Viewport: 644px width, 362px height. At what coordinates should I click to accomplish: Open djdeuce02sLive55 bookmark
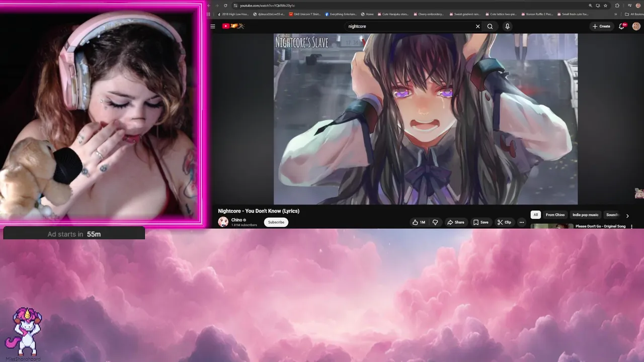coord(270,14)
